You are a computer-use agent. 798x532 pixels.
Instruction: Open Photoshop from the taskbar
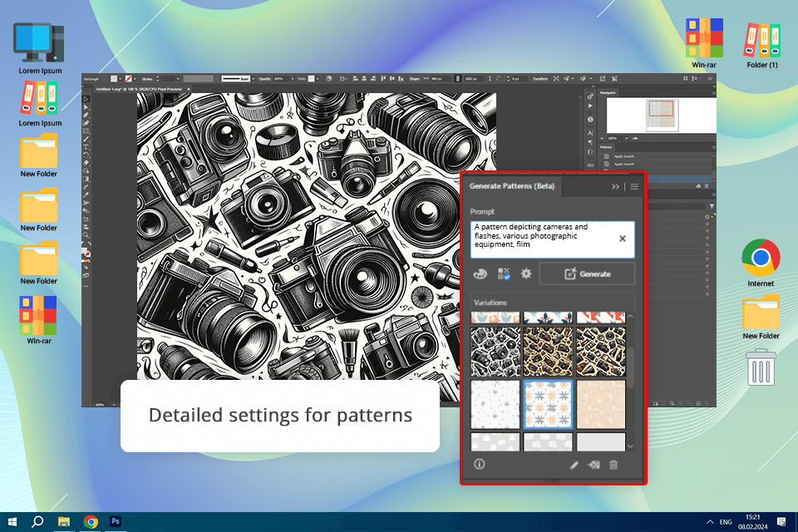116,521
